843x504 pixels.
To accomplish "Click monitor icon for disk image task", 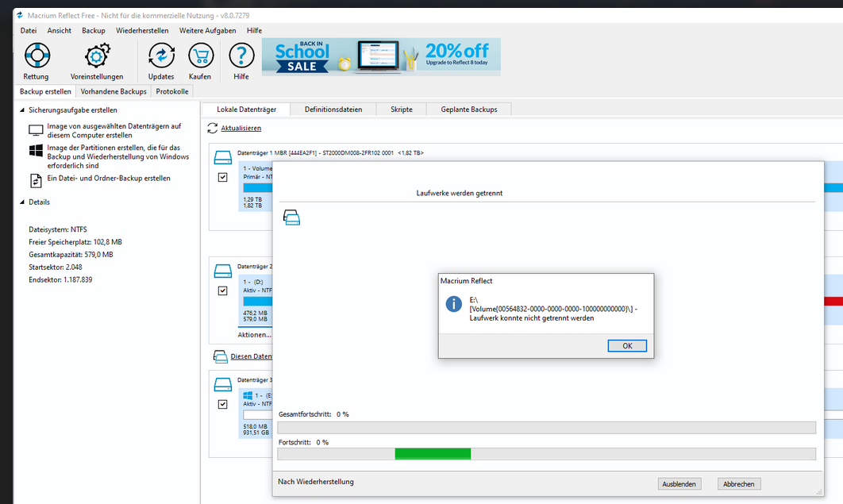I will tap(36, 131).
